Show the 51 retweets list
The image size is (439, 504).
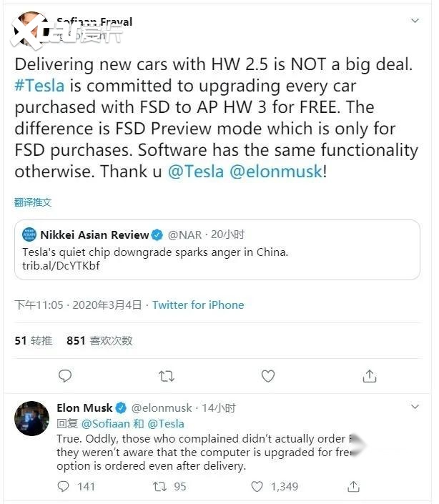pos(34,341)
